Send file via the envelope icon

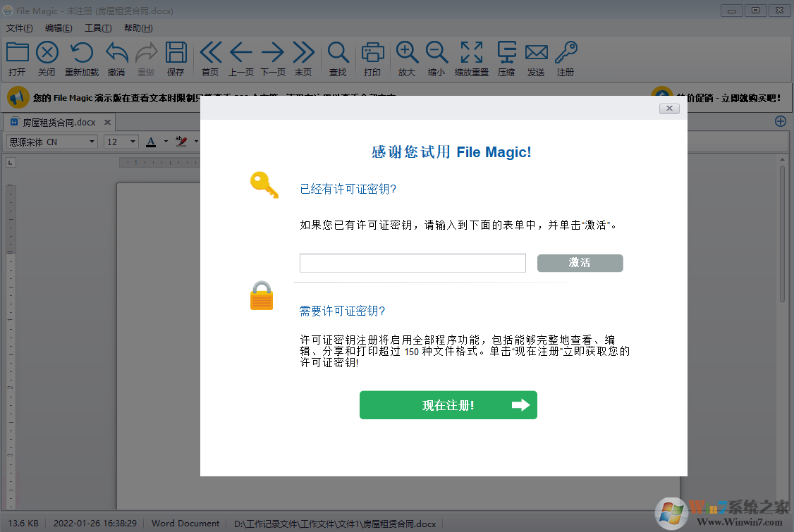coord(536,52)
